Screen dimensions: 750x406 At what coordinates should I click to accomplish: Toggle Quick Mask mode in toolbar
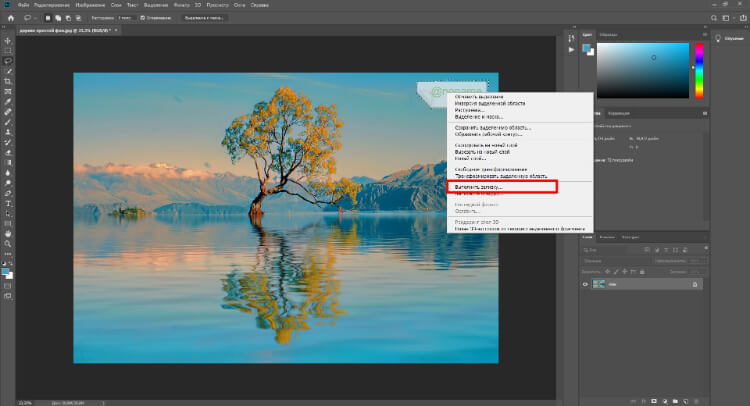coord(8,286)
